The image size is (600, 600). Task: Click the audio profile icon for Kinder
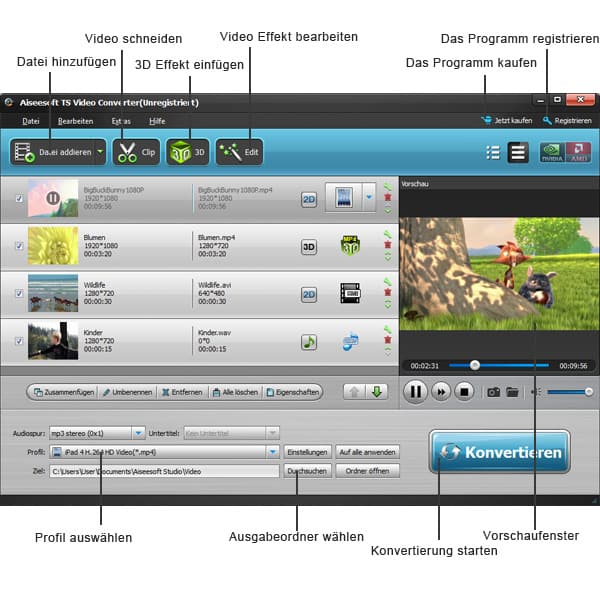pyautogui.click(x=350, y=341)
